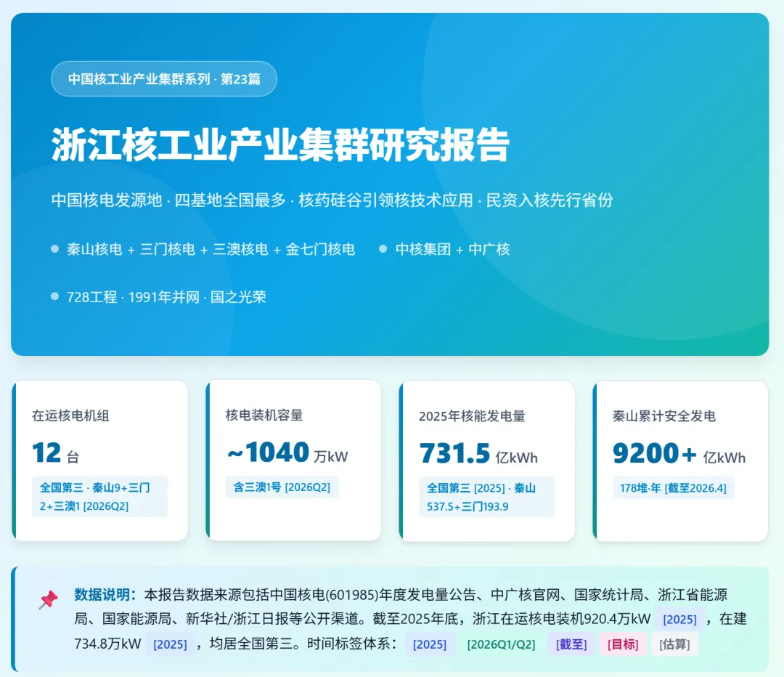Image resolution: width=784 pixels, height=677 pixels.
Task: Click the green [2026Q1/Q2] tag
Action: coord(501,644)
